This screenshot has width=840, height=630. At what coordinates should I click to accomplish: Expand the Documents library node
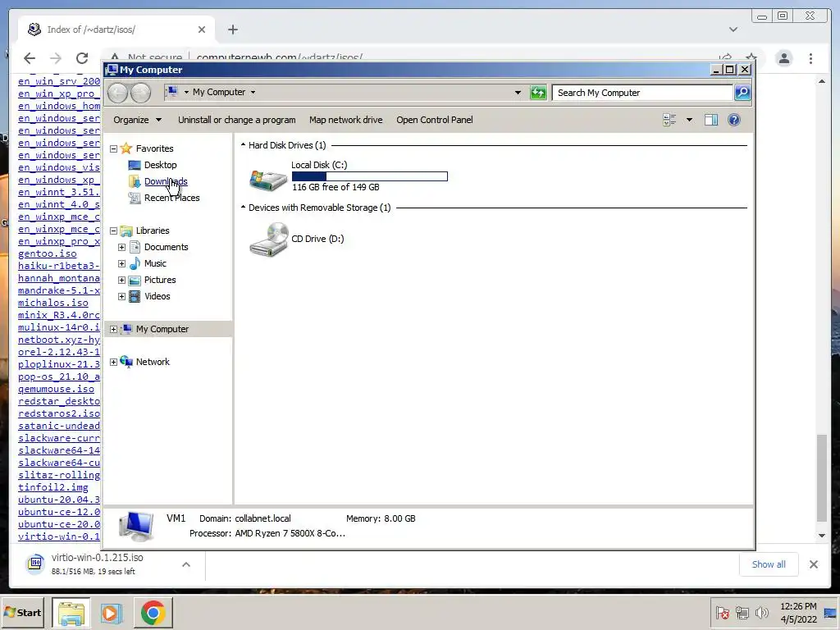click(x=121, y=247)
